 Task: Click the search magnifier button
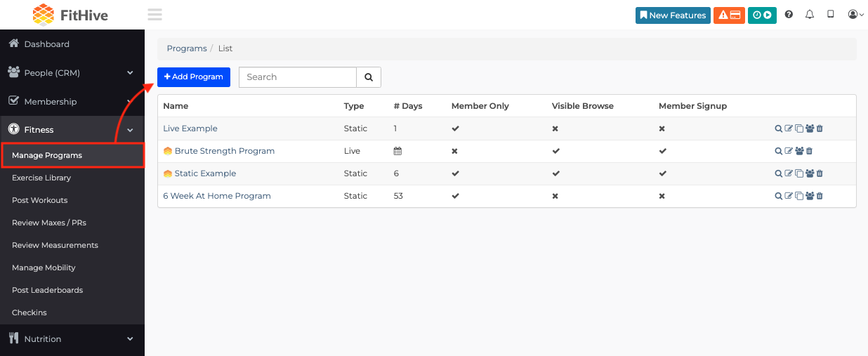(369, 77)
